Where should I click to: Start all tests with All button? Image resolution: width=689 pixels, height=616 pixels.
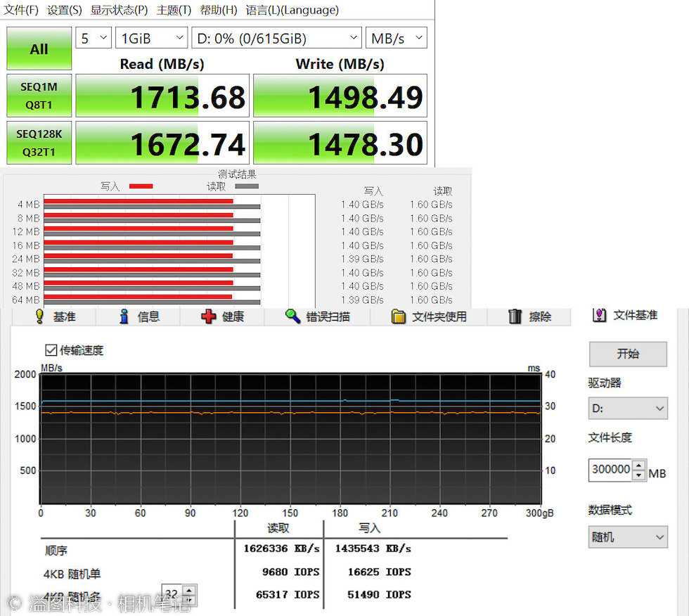tap(39, 49)
